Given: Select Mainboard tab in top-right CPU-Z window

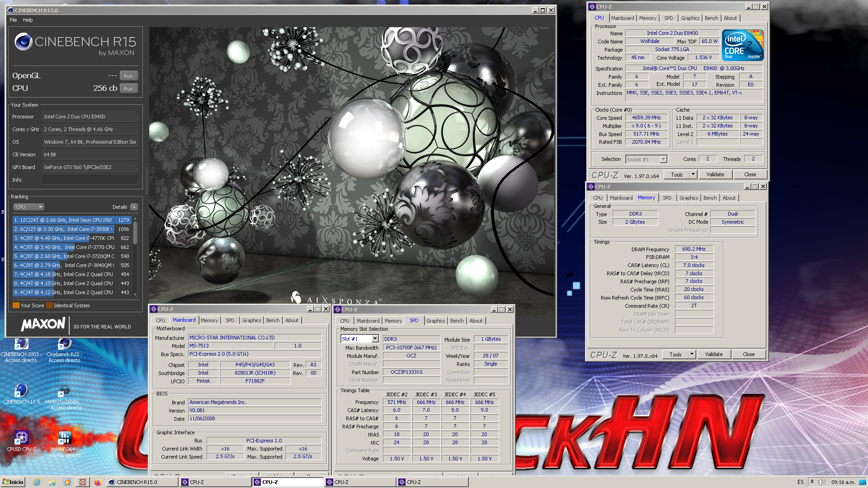Looking at the screenshot, I should click(x=623, y=18).
